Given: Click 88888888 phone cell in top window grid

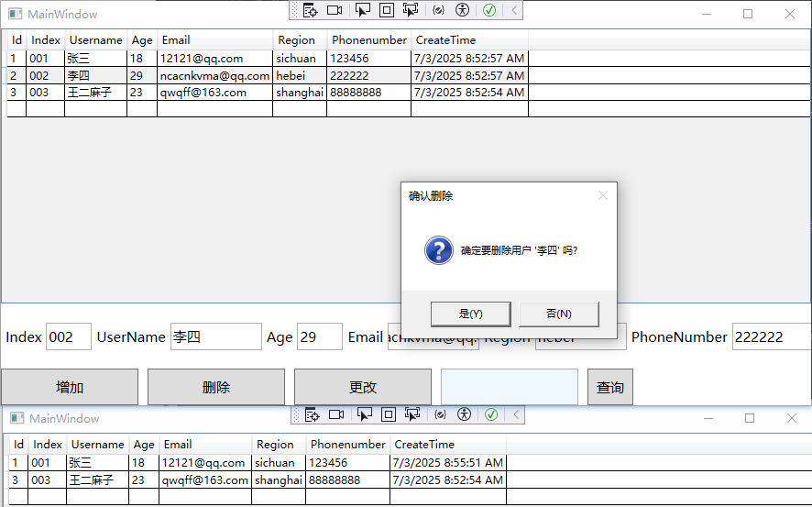Looking at the screenshot, I should pos(368,93).
